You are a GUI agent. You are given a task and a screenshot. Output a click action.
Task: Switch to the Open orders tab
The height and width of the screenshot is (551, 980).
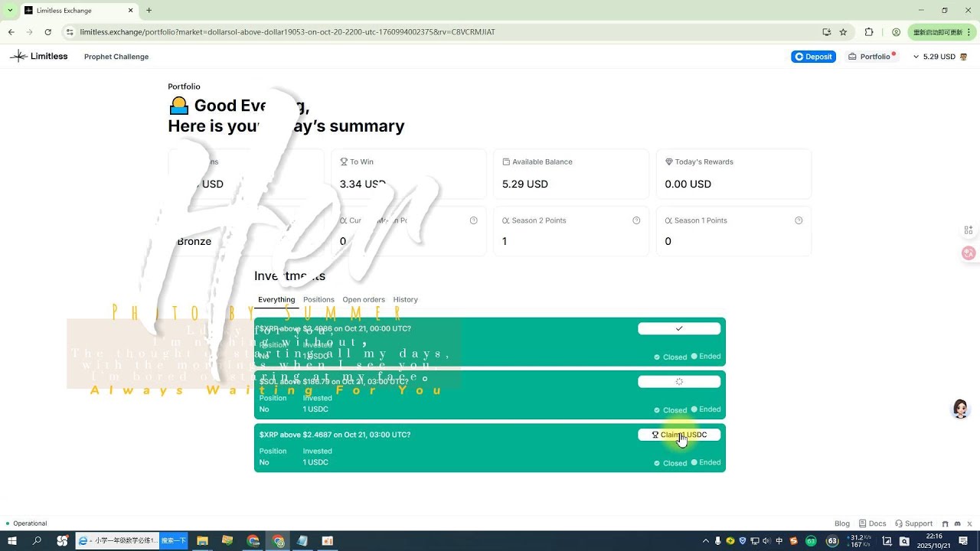(364, 299)
